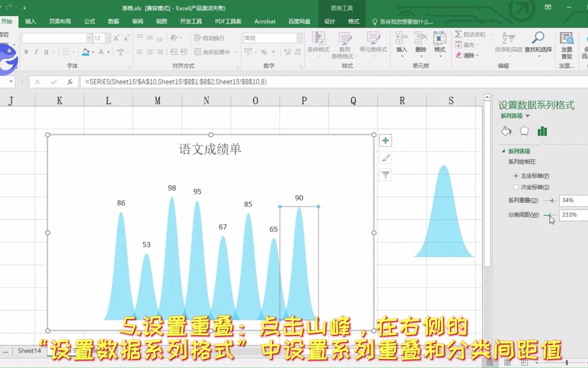Image resolution: width=588 pixels, height=368 pixels.
Task: Collapse the Series Options (系列选项) section
Action: [503, 151]
